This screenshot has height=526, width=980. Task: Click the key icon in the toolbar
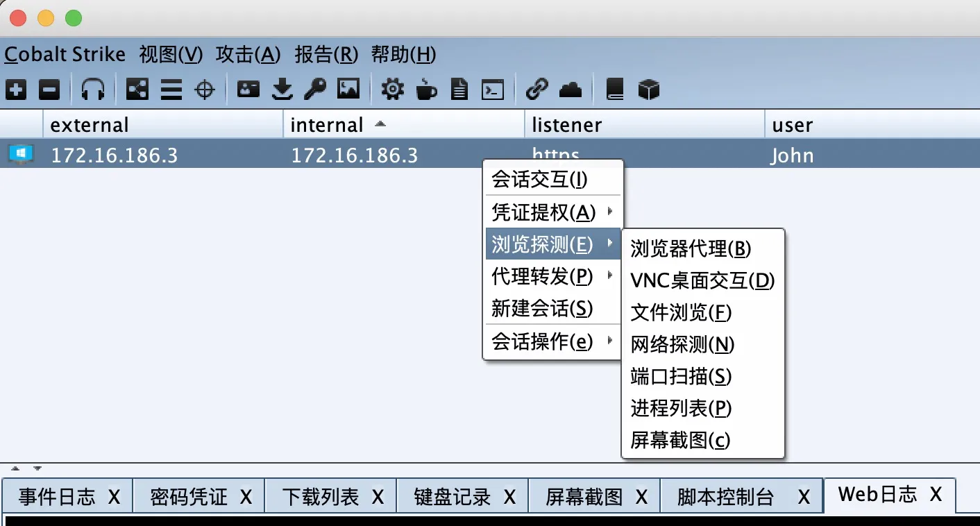click(315, 89)
